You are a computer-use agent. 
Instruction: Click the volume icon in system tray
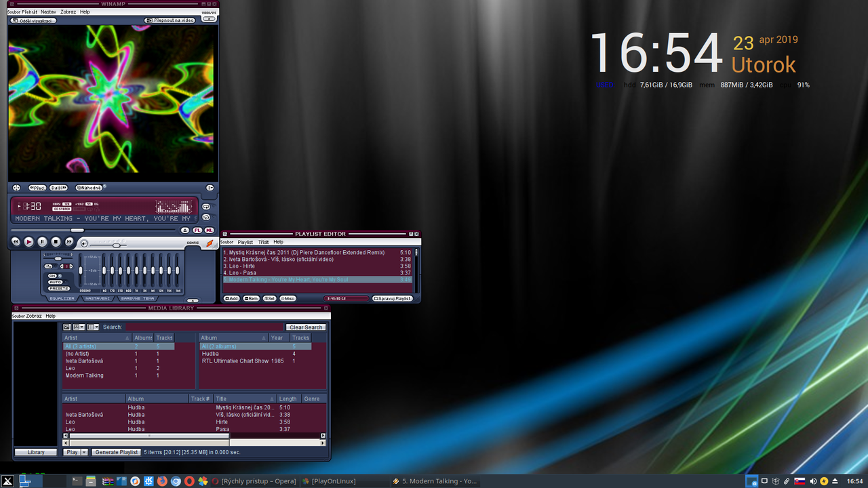tap(812, 481)
